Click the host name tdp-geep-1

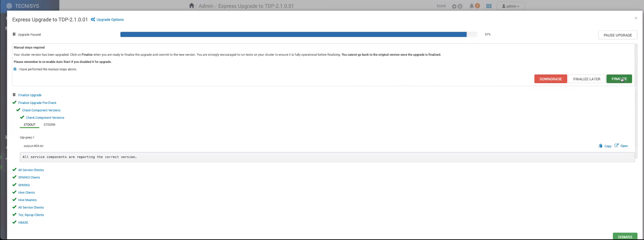(27, 137)
